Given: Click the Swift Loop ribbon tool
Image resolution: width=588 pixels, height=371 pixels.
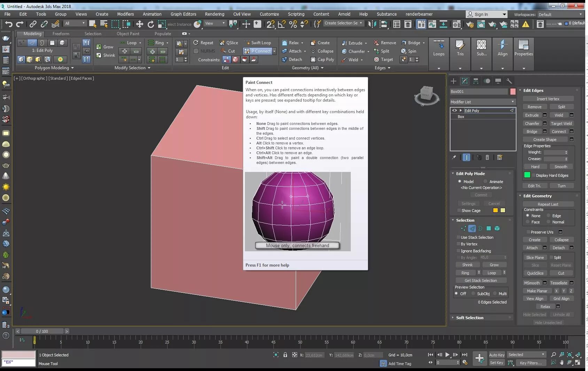Looking at the screenshot, I should (x=258, y=43).
